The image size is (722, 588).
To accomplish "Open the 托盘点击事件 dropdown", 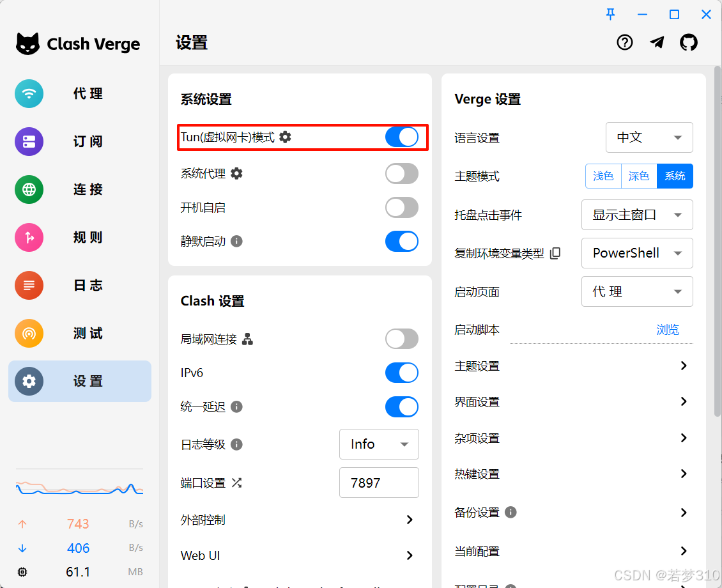I will pos(637,215).
